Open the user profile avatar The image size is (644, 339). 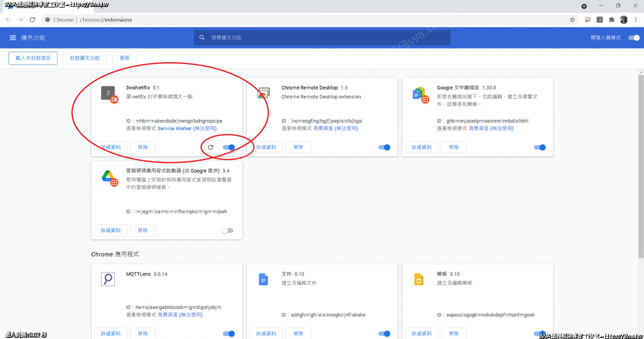pos(624,20)
